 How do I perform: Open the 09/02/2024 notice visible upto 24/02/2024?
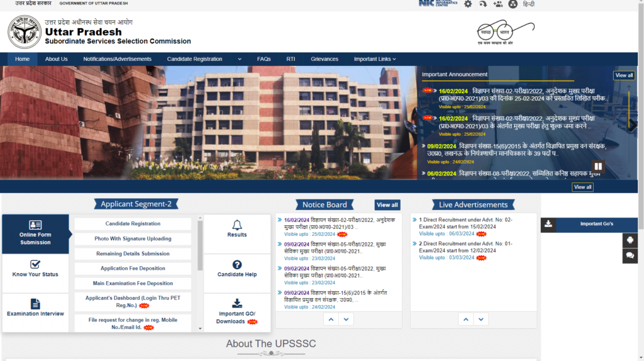click(x=336, y=296)
